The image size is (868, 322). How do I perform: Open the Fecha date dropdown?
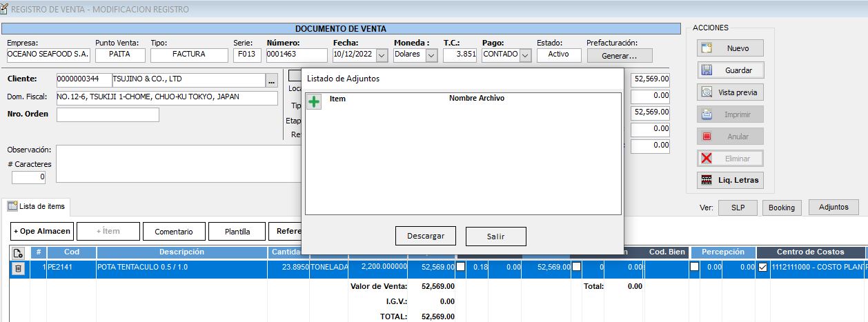click(382, 55)
